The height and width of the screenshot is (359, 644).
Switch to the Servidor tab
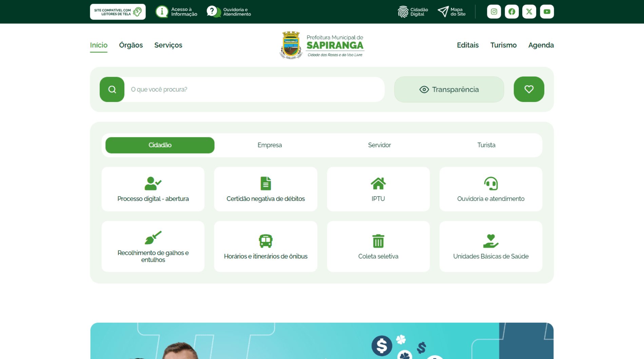[379, 145]
